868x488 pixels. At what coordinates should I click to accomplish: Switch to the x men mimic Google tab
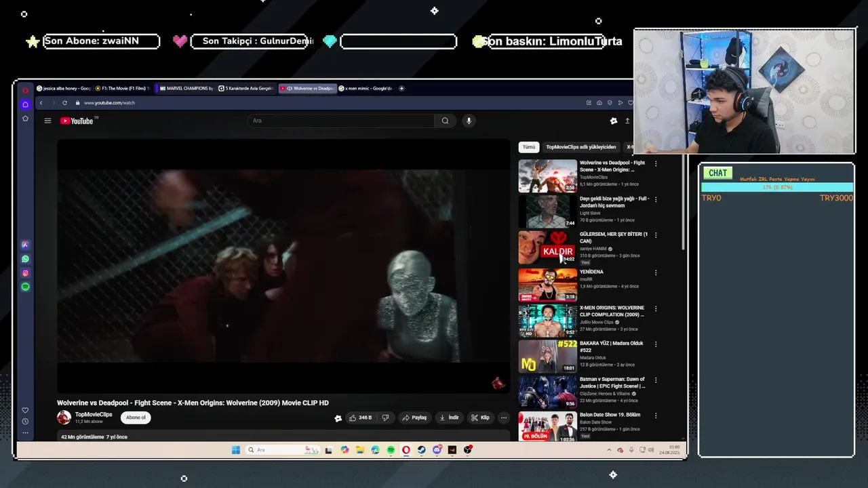click(x=366, y=88)
